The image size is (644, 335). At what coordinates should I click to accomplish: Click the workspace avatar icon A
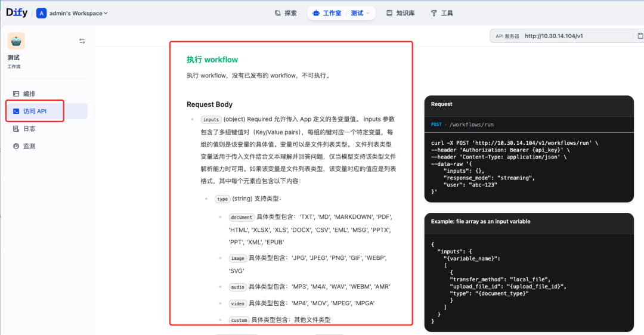pyautogui.click(x=41, y=13)
